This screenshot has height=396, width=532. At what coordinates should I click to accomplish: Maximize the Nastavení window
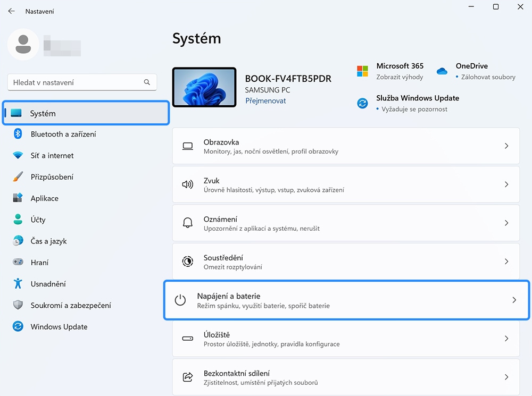click(496, 7)
